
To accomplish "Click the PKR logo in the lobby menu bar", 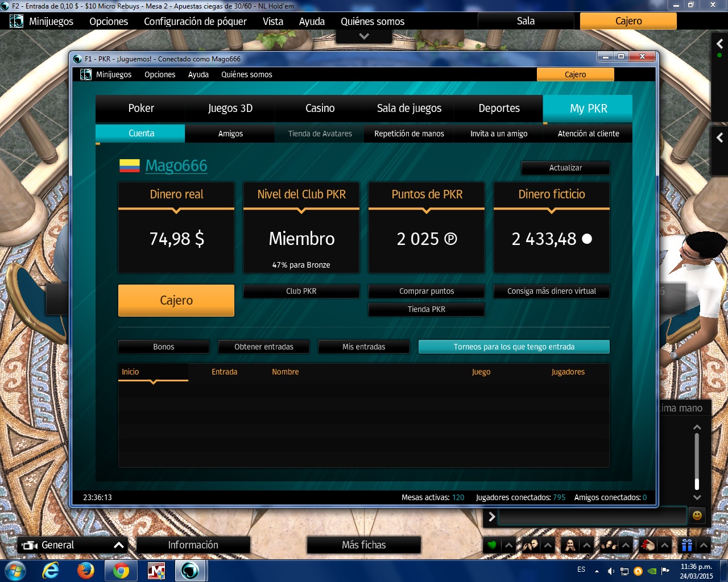I will coord(86,74).
